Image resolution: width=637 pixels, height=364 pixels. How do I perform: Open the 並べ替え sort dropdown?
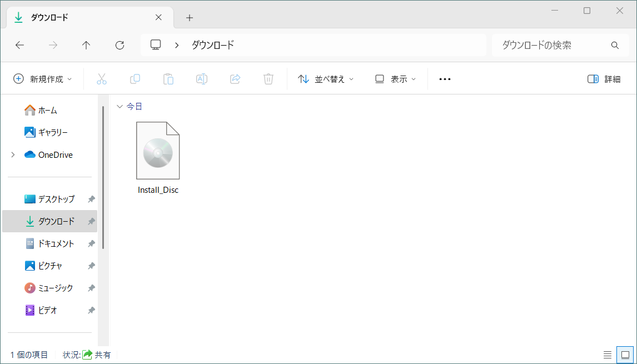pyautogui.click(x=326, y=79)
